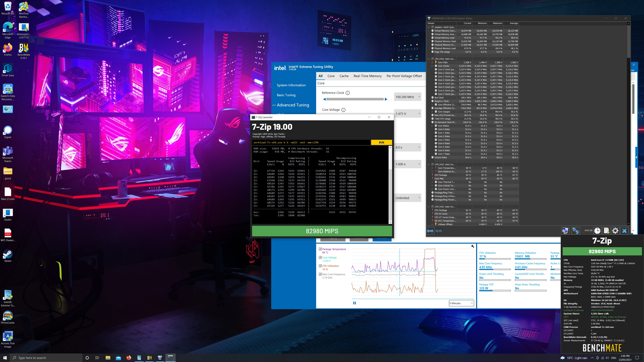Open HWiNFO remote network monitors icon

[576, 231]
